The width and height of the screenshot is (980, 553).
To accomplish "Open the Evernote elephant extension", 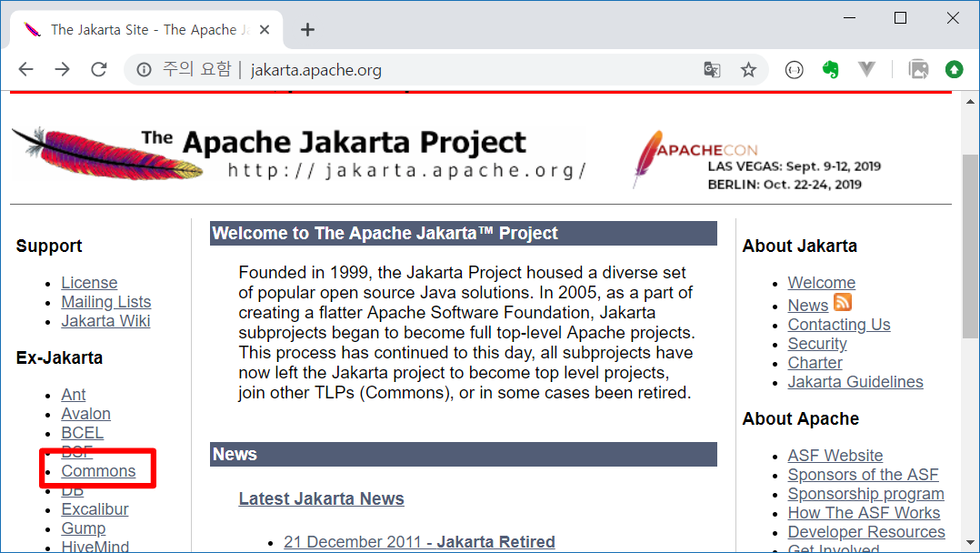I will [830, 69].
